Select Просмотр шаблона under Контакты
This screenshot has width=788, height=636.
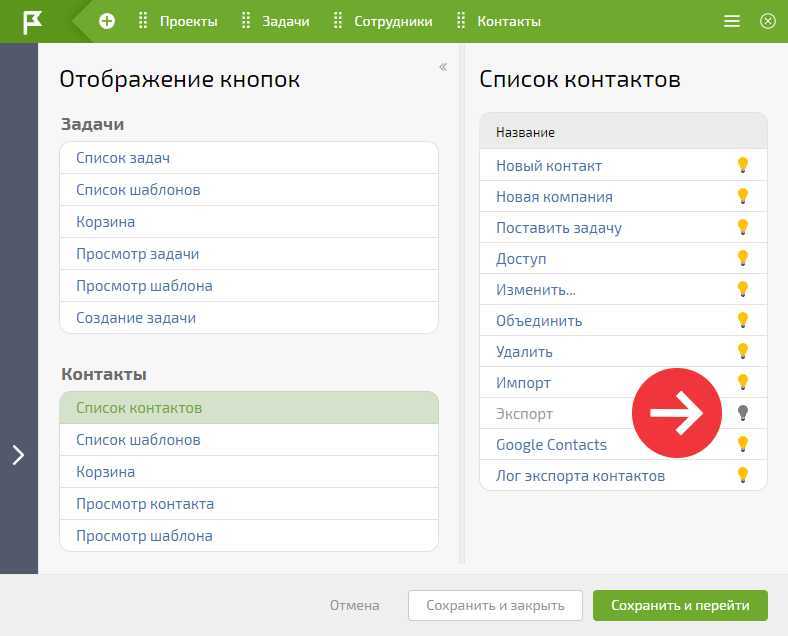(249, 536)
